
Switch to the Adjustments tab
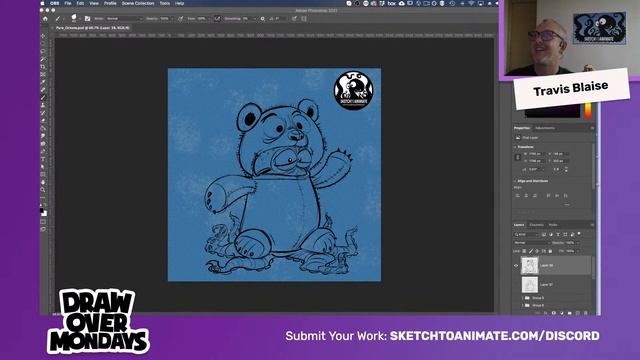[545, 128]
